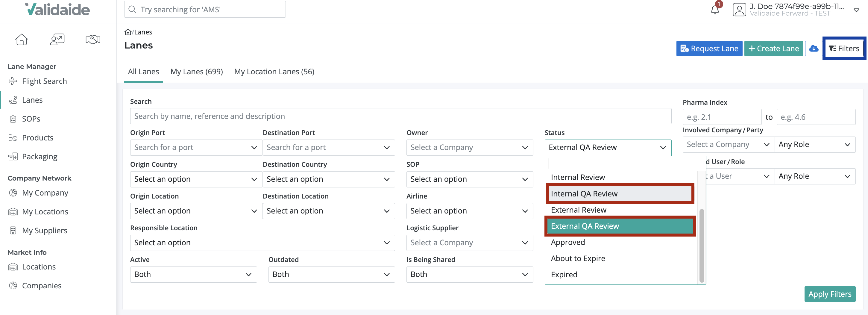Click the Request Lane button
This screenshot has height=315, width=868.
(x=709, y=49)
